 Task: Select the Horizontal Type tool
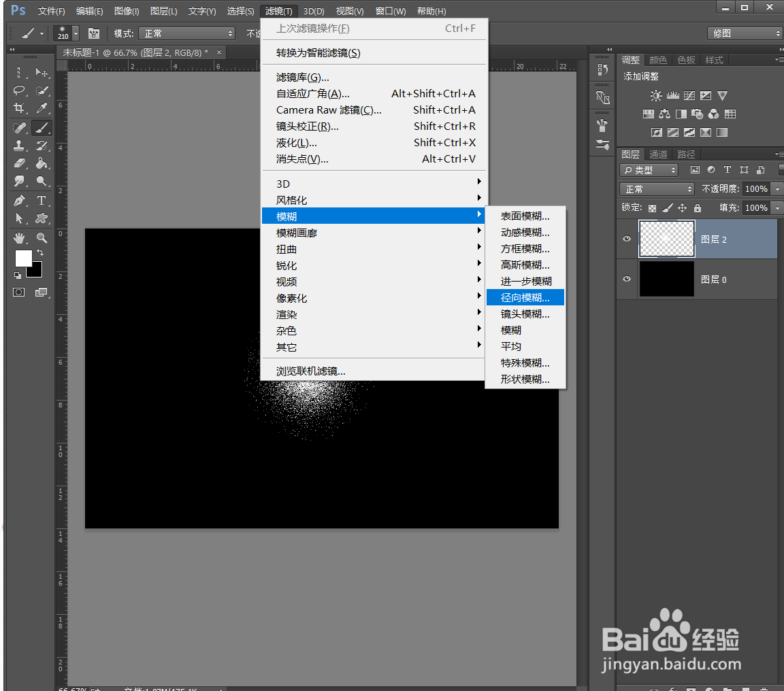(x=42, y=201)
